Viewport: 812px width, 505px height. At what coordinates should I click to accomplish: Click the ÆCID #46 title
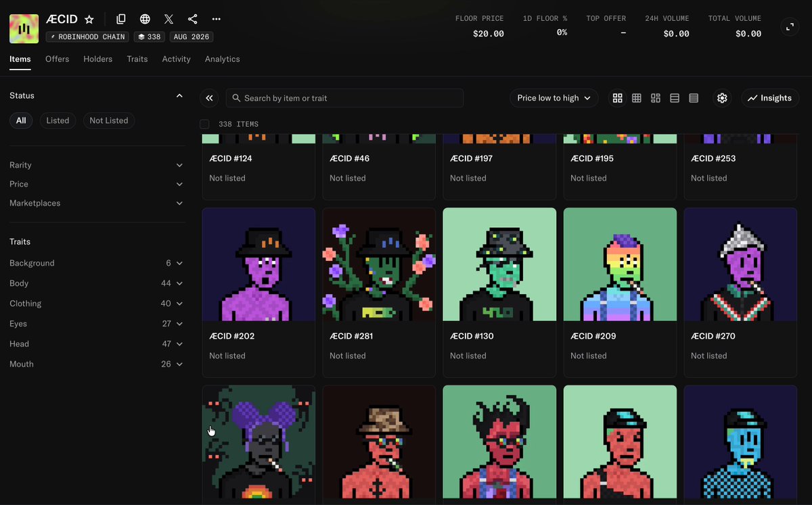click(x=350, y=158)
